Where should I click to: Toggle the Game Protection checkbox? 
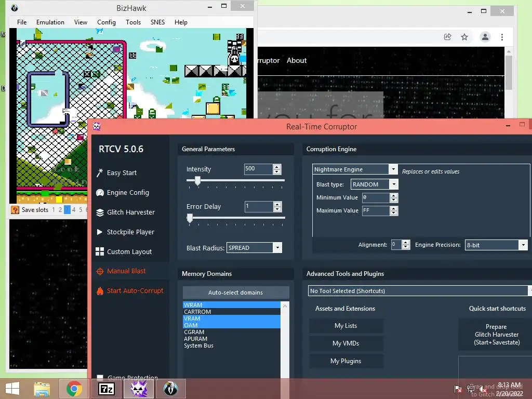coord(100,377)
